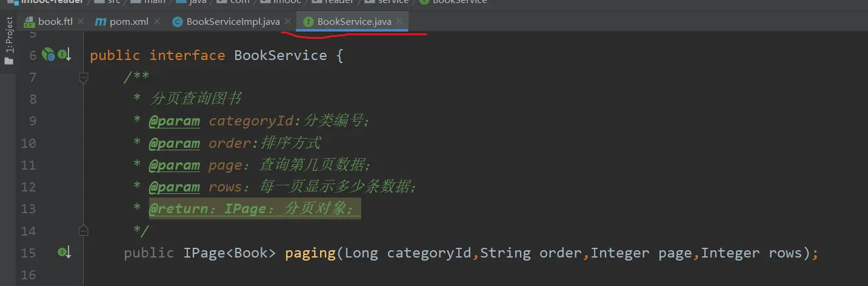Close the BookService.java tab
The width and height of the screenshot is (868, 286).
point(399,21)
